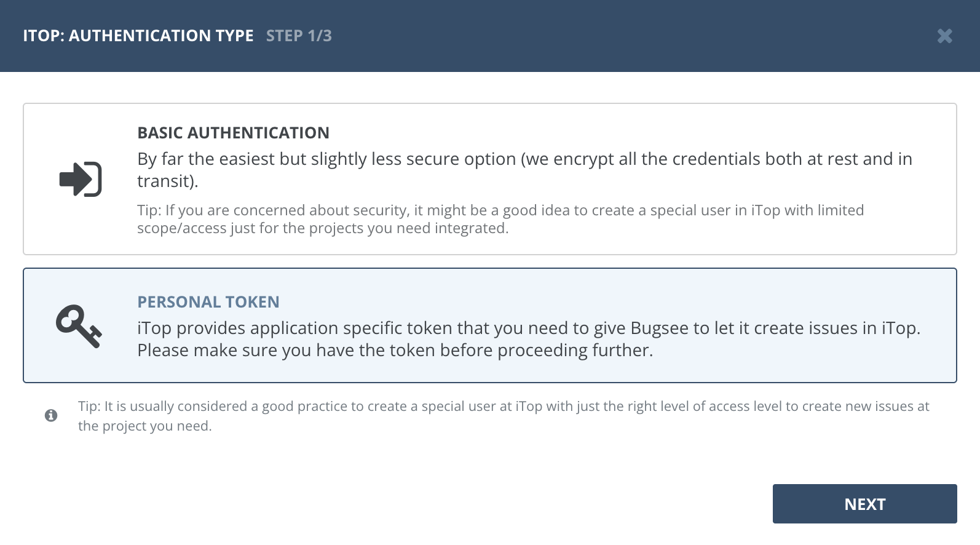Click the X icon in the dialog header
Viewport: 980px width, 545px height.
point(945,36)
